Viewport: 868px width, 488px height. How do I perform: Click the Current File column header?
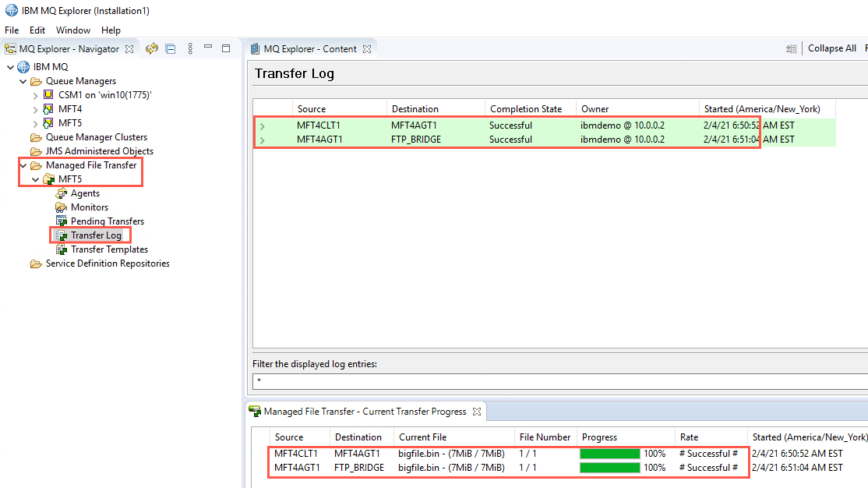[454, 437]
